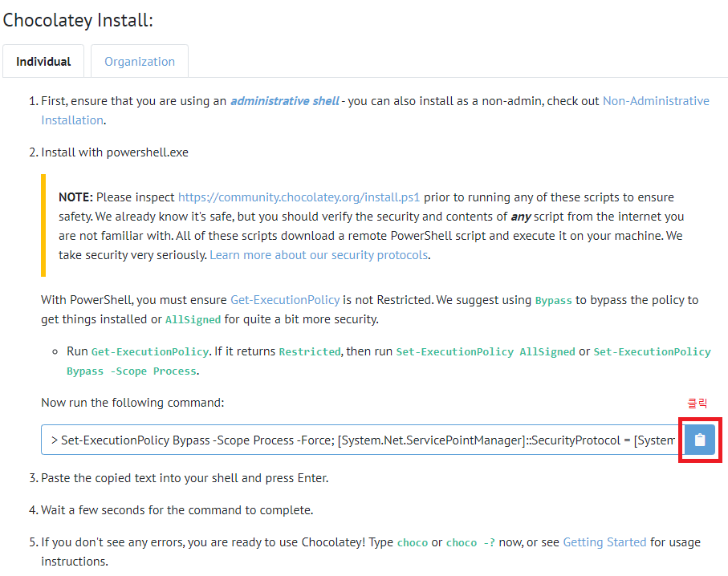Select the green 'AllSigned' text after 'installed or'

193,320
